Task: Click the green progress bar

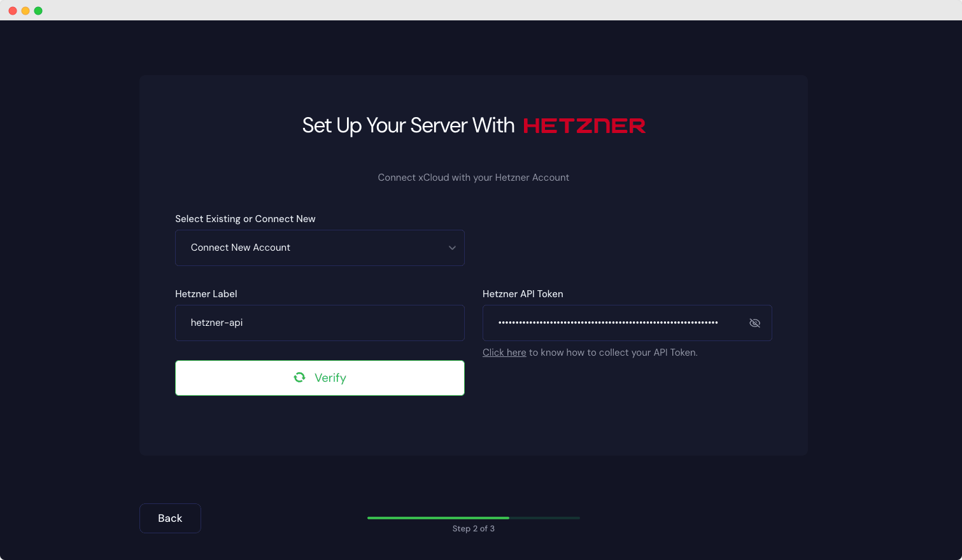Action: pyautogui.click(x=438, y=517)
